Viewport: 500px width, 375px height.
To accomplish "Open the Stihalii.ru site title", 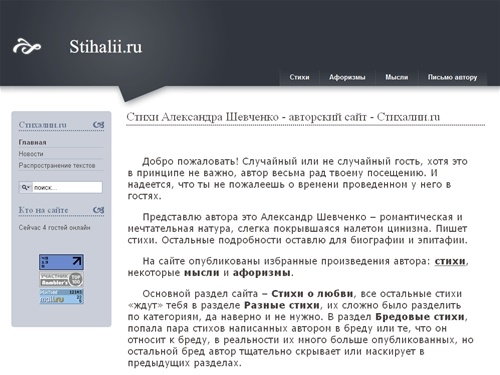I will pos(106,47).
